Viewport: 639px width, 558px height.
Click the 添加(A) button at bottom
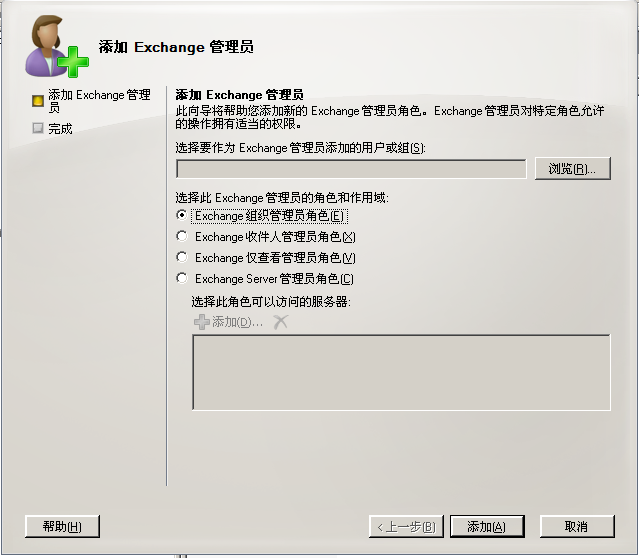tap(487, 526)
